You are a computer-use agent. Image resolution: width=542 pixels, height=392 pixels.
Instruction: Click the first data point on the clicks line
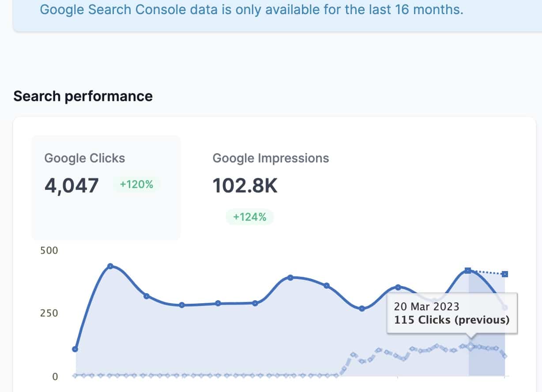tap(75, 349)
